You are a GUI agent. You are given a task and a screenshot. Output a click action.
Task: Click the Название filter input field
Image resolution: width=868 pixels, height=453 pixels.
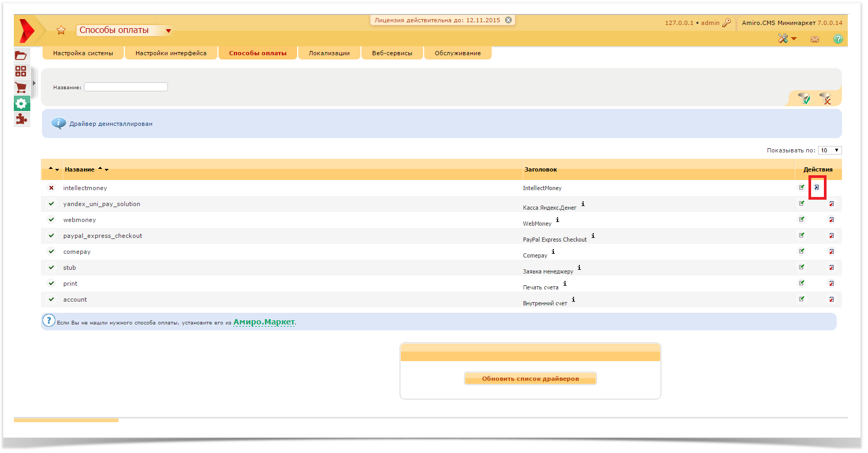pyautogui.click(x=126, y=87)
